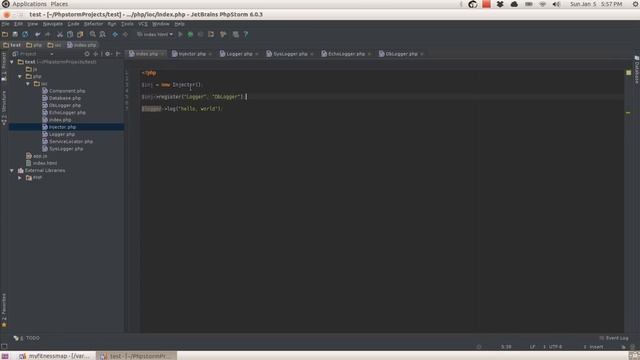Click the Back navigation arrow icon

point(115,35)
